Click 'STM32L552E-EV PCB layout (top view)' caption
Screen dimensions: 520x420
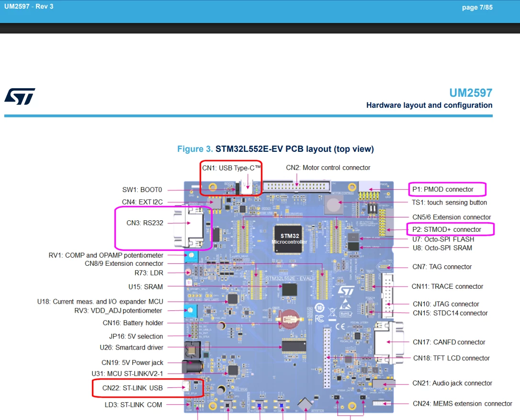[x=294, y=149]
